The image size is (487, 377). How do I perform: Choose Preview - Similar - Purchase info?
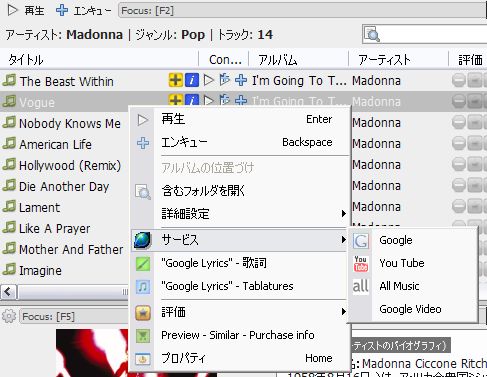pos(240,335)
